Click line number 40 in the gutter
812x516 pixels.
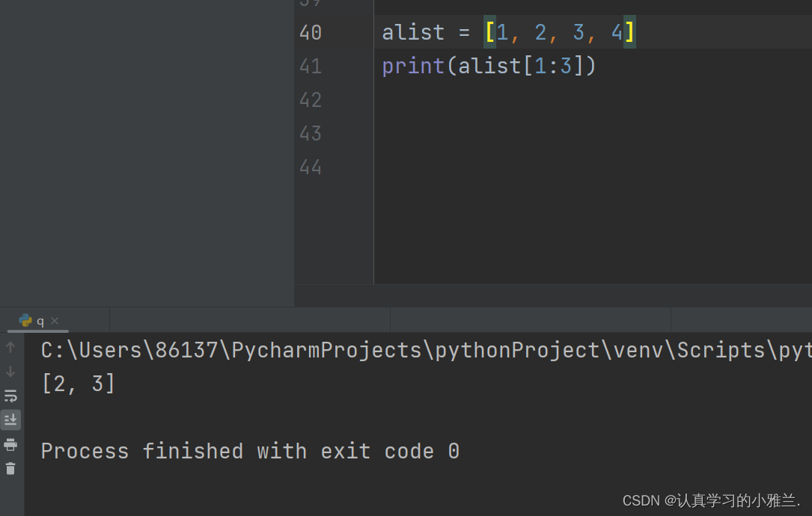click(310, 33)
